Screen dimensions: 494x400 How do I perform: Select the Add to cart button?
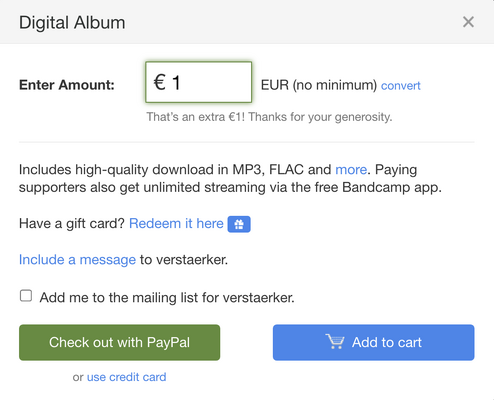(x=373, y=342)
